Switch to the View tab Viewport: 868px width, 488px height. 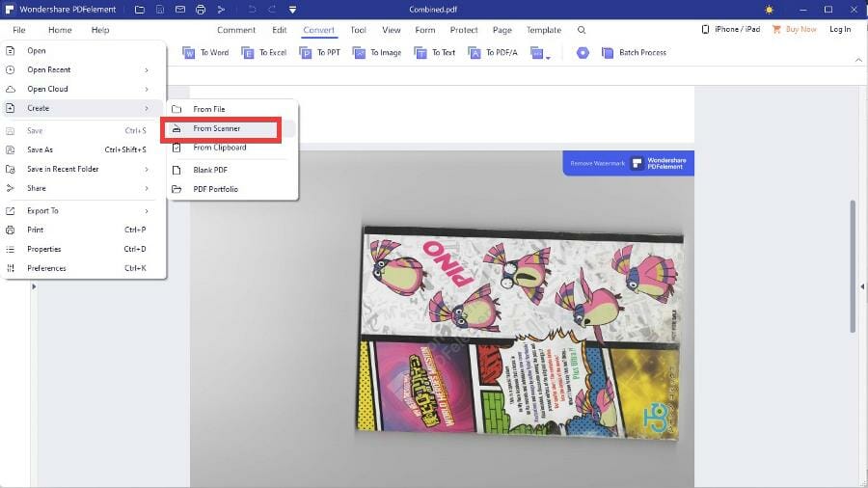tap(392, 30)
